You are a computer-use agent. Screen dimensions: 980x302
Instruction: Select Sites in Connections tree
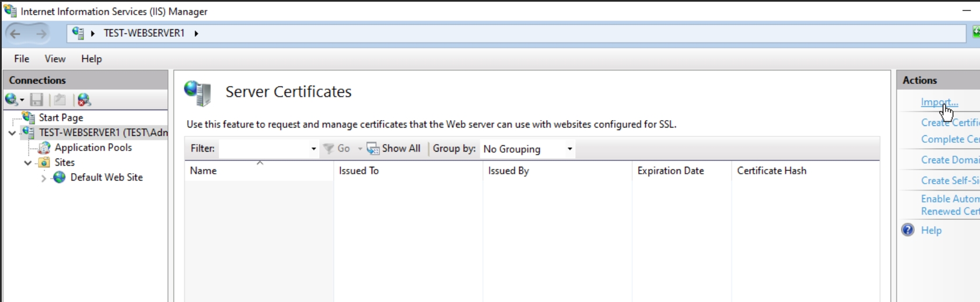pyautogui.click(x=65, y=163)
